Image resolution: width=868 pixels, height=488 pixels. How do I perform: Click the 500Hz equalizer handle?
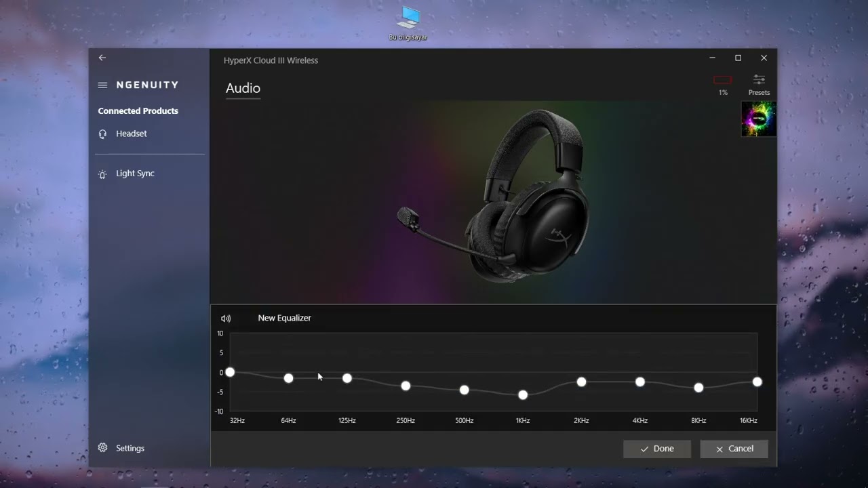[x=464, y=390]
